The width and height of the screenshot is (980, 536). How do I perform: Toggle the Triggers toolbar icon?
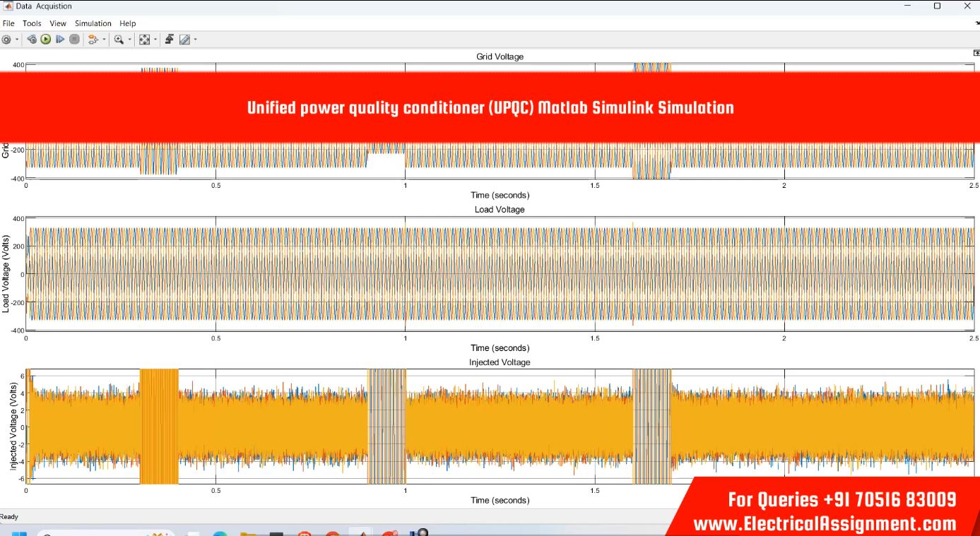coord(170,40)
